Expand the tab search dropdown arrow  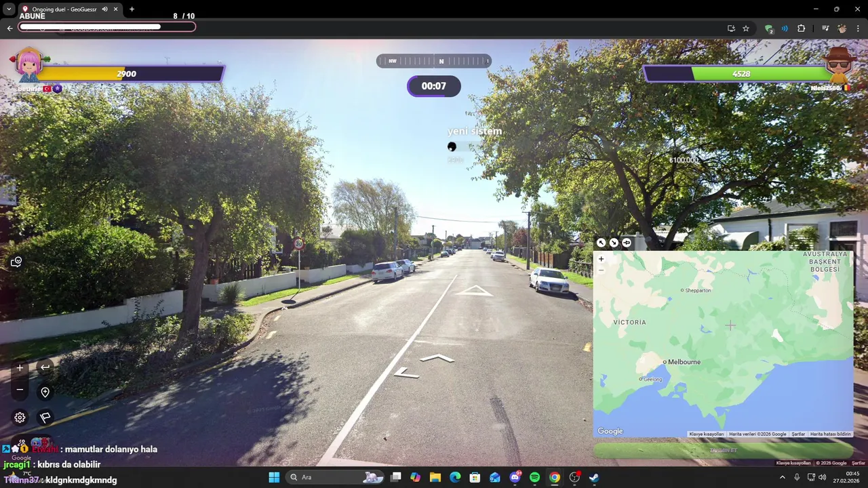click(x=9, y=9)
